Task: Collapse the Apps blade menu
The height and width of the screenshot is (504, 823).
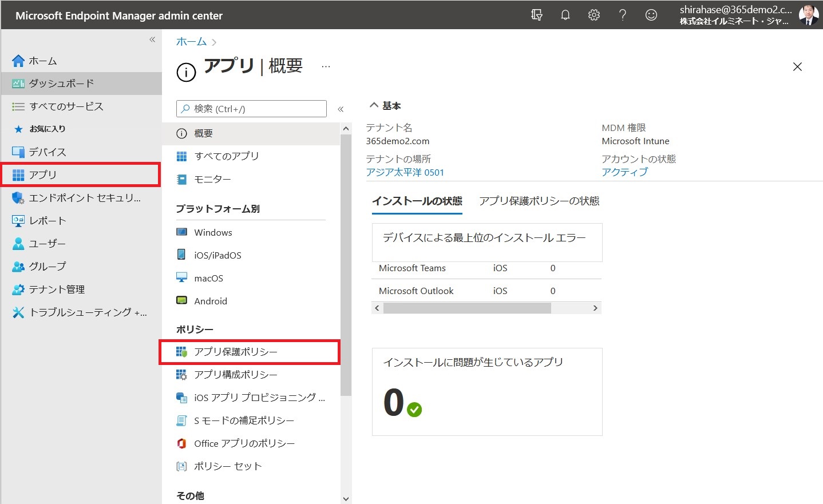Action: [x=341, y=109]
